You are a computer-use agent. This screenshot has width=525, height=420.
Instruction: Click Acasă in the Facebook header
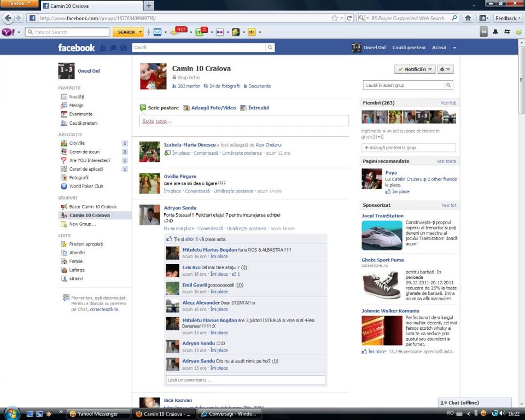click(439, 48)
